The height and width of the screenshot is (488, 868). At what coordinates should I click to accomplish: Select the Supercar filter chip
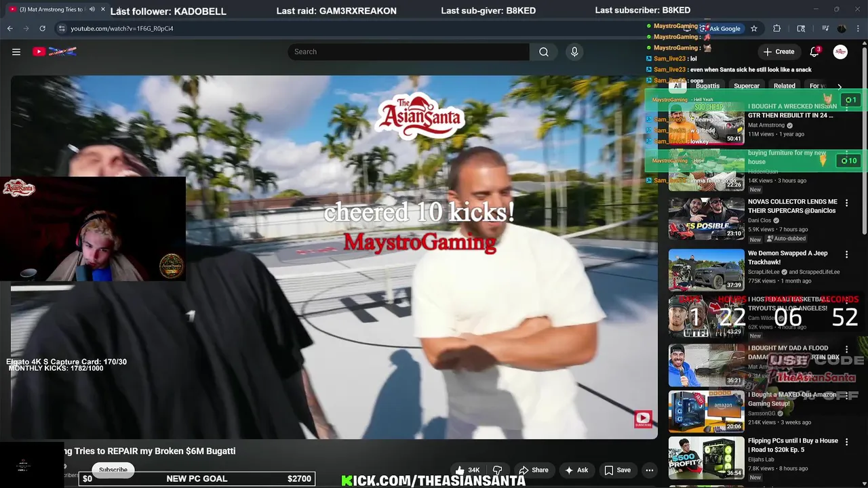747,86
